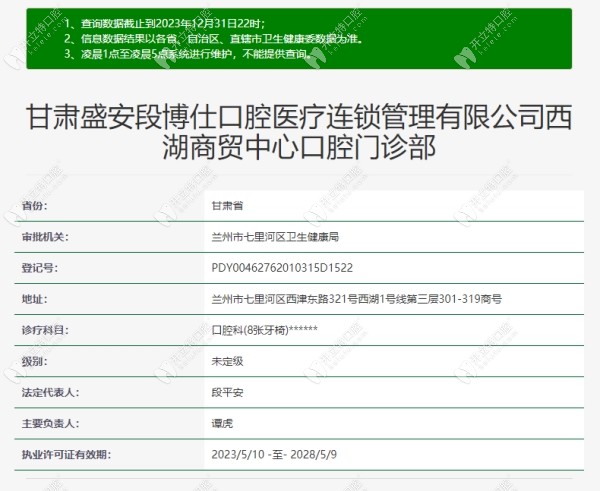600x491 pixels.
Task: Click the value 口腔科(8张牙椅)******
Action: pos(264,330)
